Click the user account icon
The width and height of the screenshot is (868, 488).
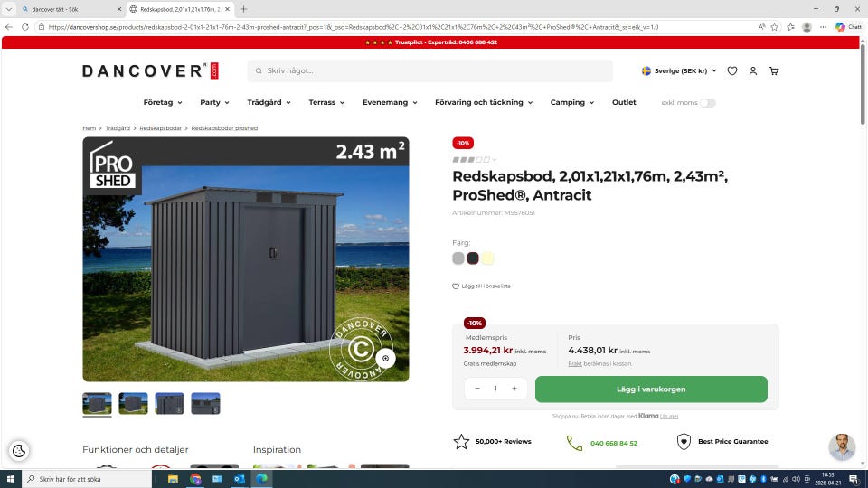point(753,70)
